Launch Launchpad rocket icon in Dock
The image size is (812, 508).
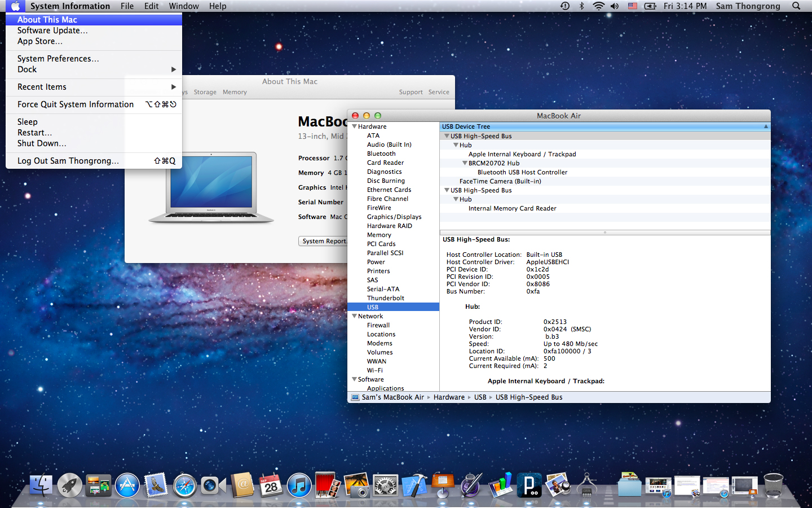70,485
